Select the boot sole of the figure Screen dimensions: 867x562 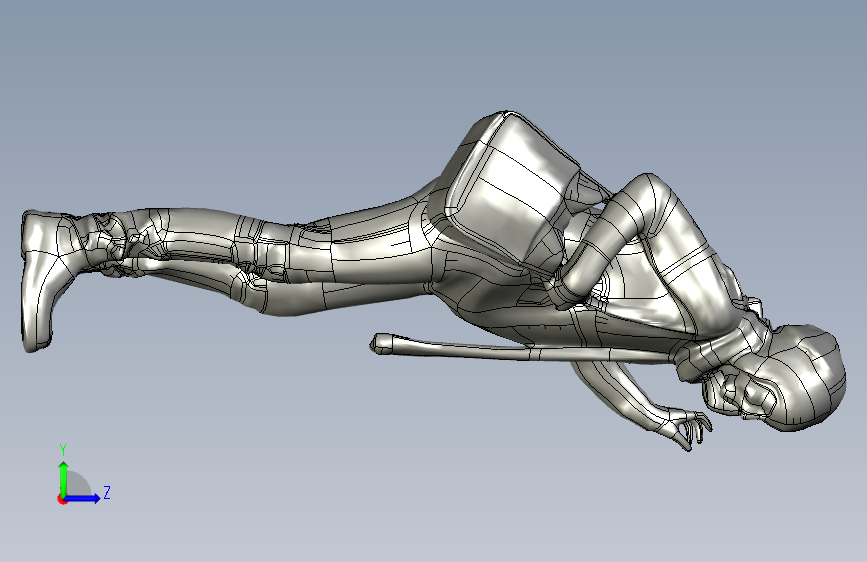point(26,281)
